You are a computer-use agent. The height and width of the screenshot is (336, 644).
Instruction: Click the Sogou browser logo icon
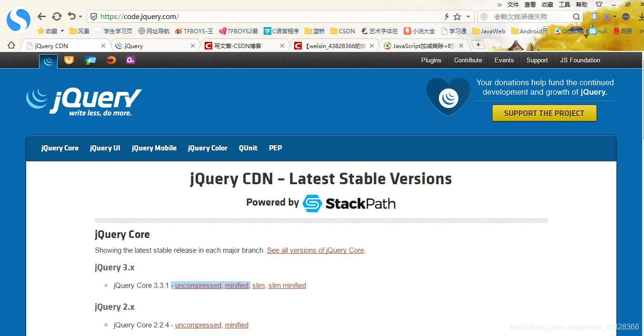[x=19, y=20]
